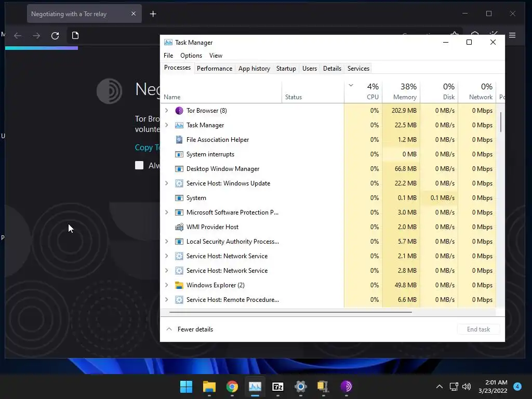Expand the Task Manager process group
The image size is (532, 399).
[x=167, y=125]
